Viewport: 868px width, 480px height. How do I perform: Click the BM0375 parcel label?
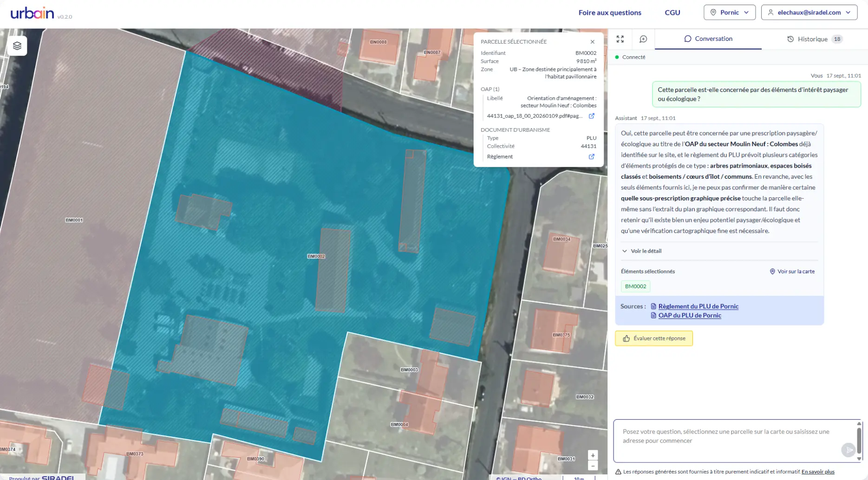coord(561,335)
